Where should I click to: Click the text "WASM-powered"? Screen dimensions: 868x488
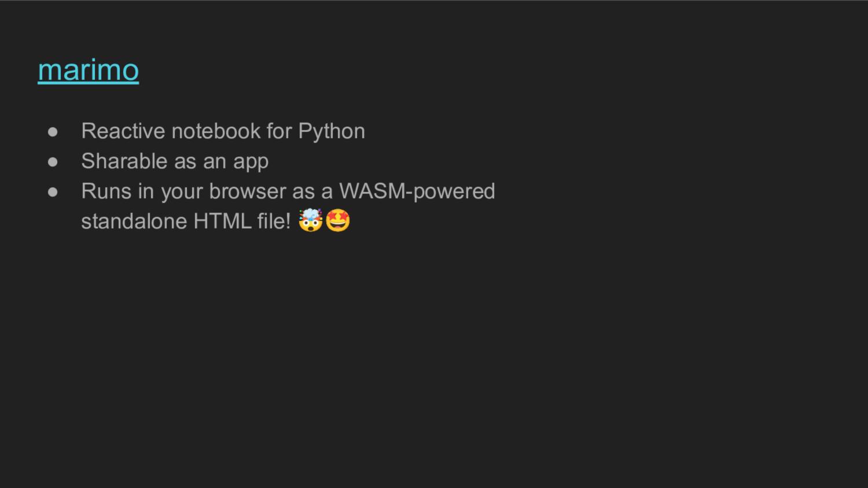[x=417, y=191]
